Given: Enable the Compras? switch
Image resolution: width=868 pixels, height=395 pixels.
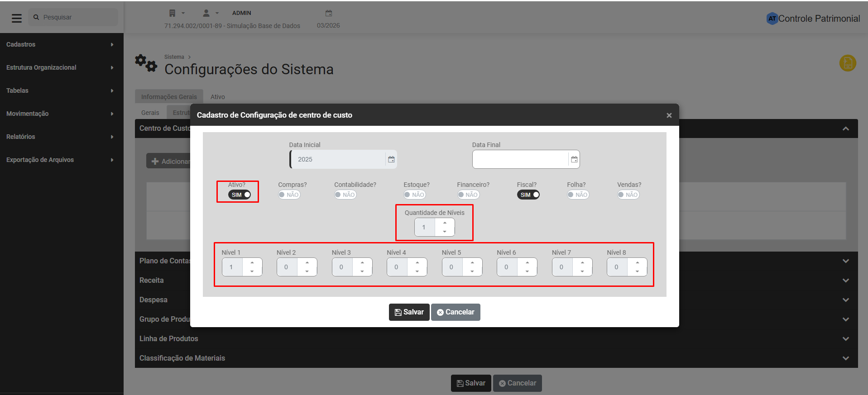Looking at the screenshot, I should 289,195.
